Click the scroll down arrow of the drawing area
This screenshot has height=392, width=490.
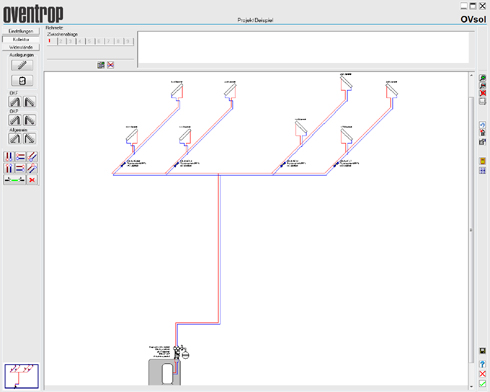coord(471,386)
